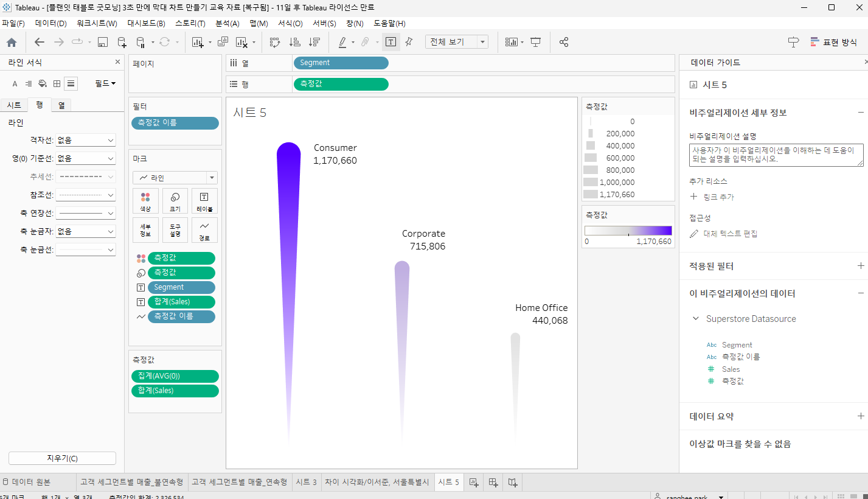Image resolution: width=868 pixels, height=499 pixels.
Task: Open the 파일(F) menu
Action: [x=13, y=23]
